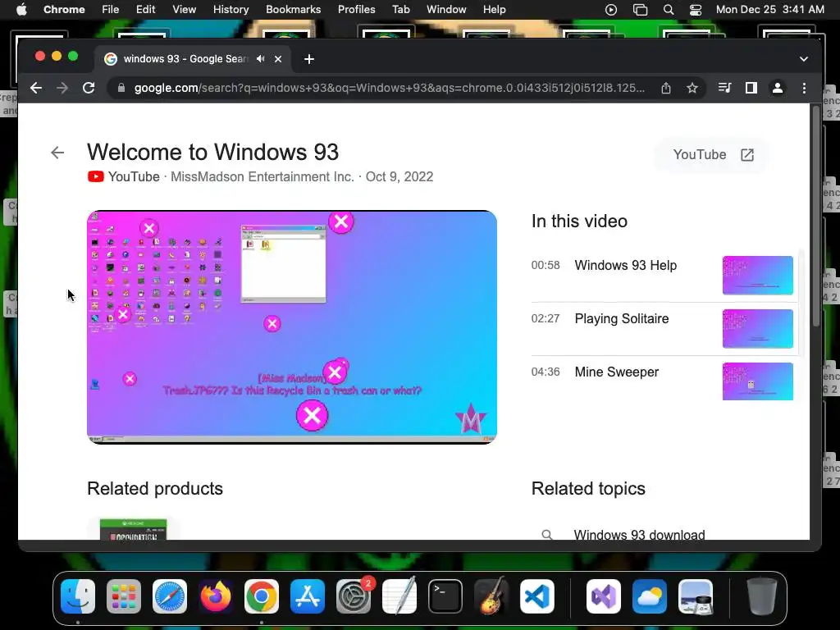Select the 02:27 chapter thumbnail
840x630 pixels.
757,328
